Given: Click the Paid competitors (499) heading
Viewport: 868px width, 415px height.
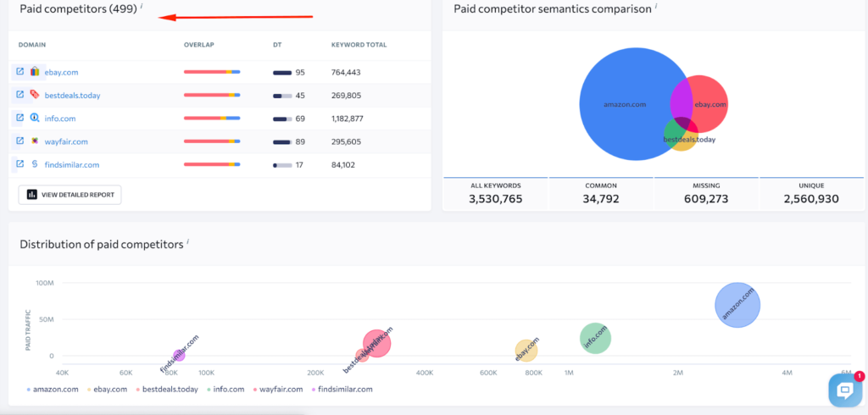Looking at the screenshot, I should (x=78, y=8).
